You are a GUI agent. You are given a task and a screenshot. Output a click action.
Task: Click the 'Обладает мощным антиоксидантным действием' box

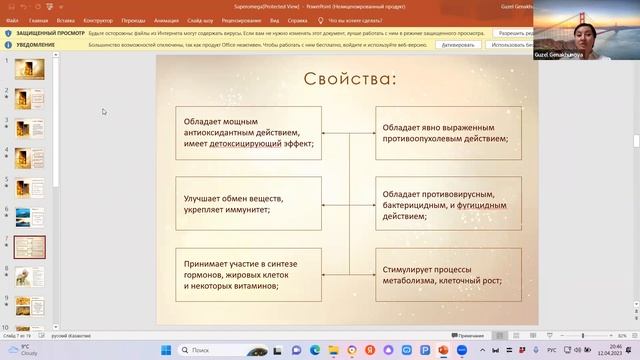248,133
